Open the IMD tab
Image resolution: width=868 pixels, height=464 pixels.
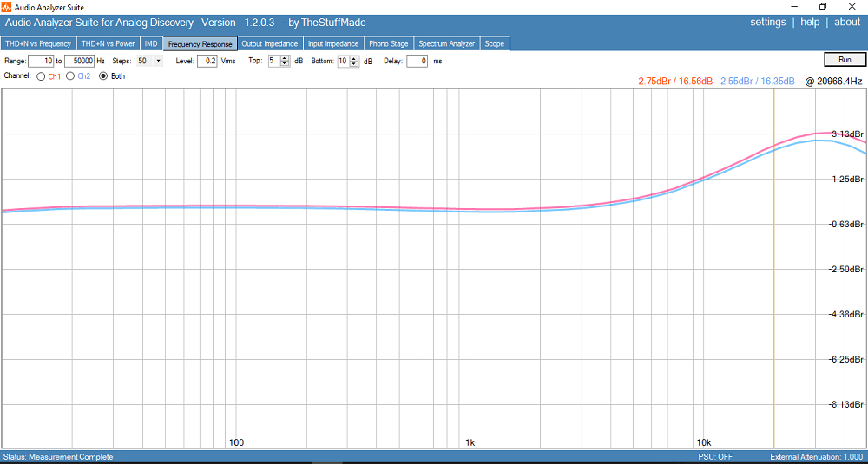pos(151,43)
